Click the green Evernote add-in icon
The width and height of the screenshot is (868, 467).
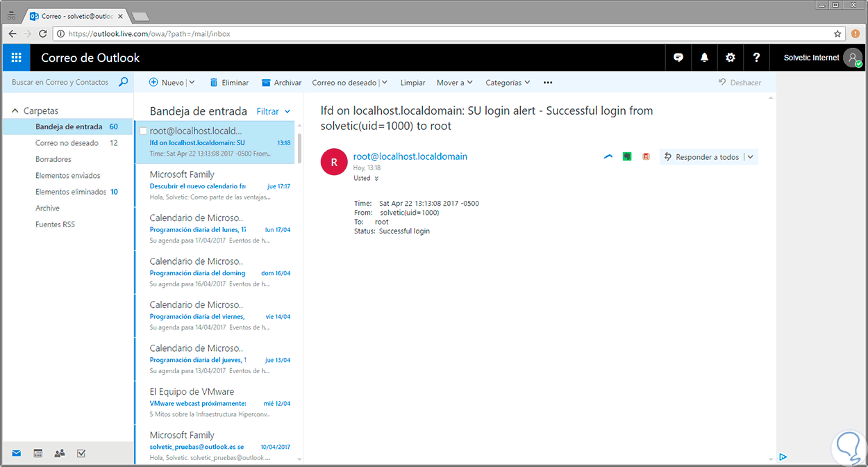(627, 157)
